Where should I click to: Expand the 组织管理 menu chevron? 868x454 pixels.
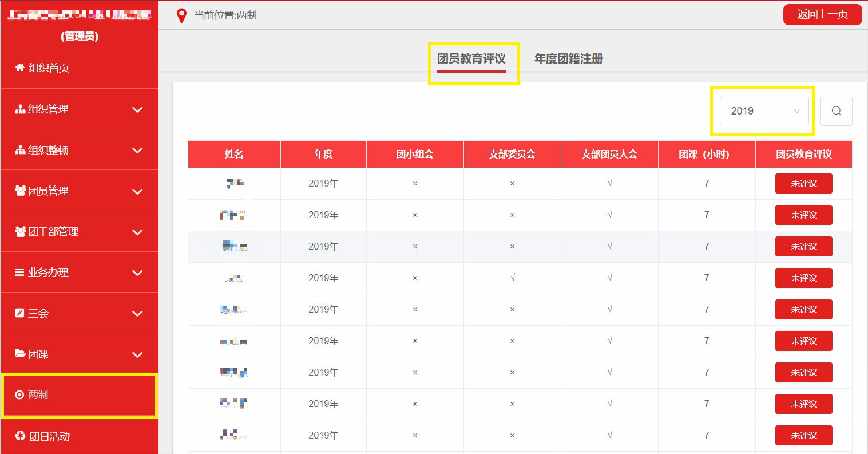(137, 109)
